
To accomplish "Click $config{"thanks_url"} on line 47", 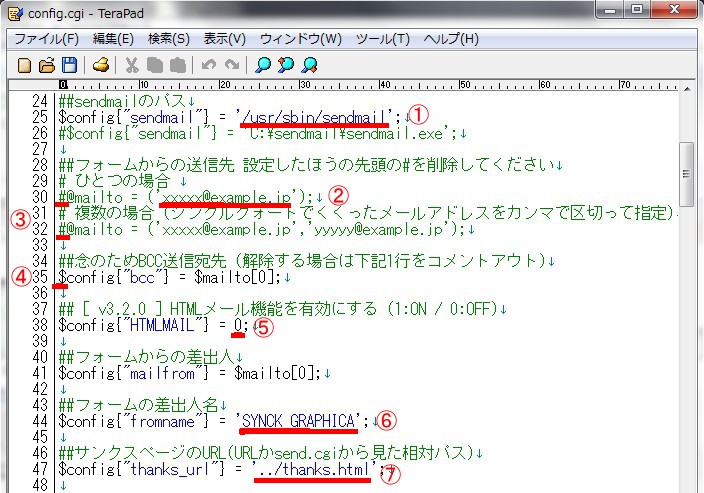I will (x=141, y=470).
